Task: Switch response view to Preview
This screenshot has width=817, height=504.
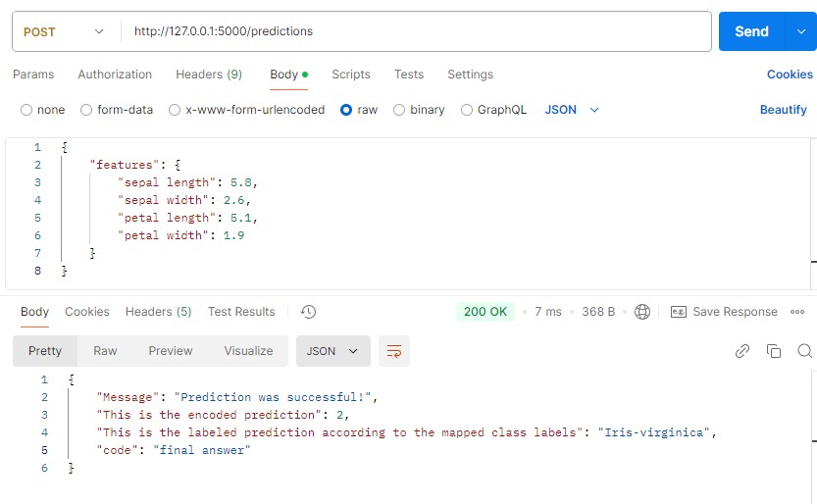Action: point(171,351)
